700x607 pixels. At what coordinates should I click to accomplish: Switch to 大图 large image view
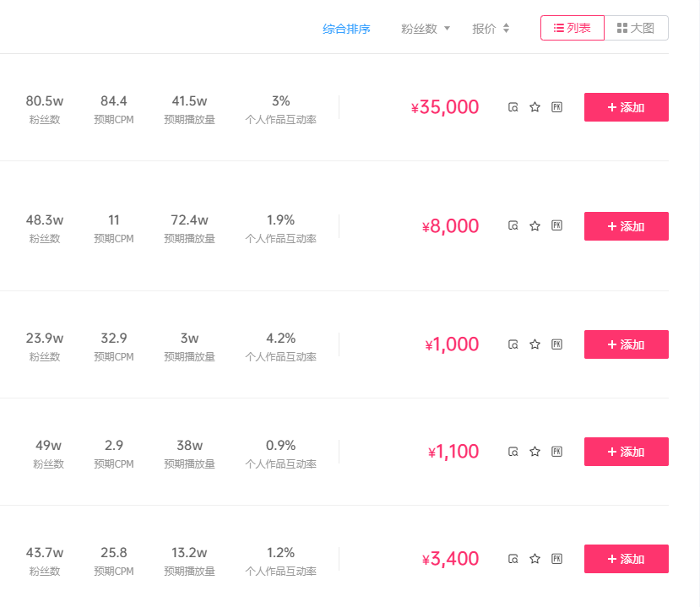(636, 28)
